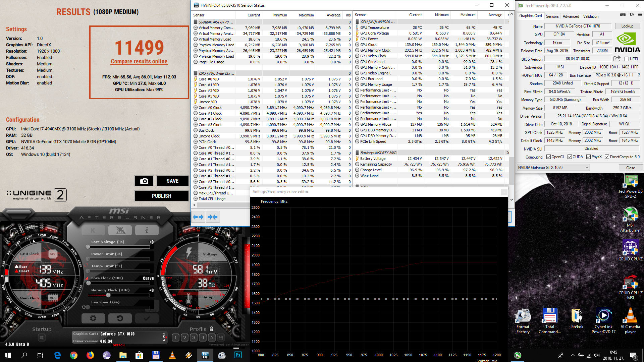Toggle Afterburner apply-at-Windows-startup button
The height and width of the screenshot is (362, 644).
click(42, 338)
